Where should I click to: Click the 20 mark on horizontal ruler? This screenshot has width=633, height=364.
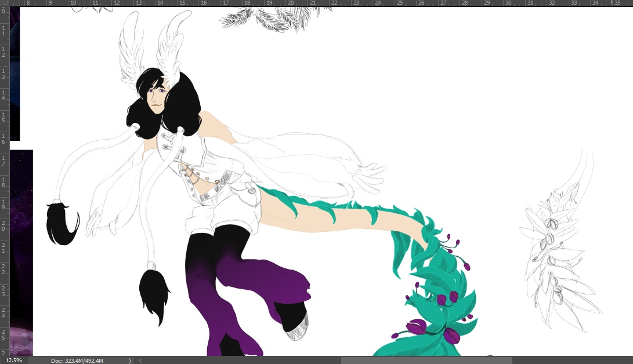point(289,3)
